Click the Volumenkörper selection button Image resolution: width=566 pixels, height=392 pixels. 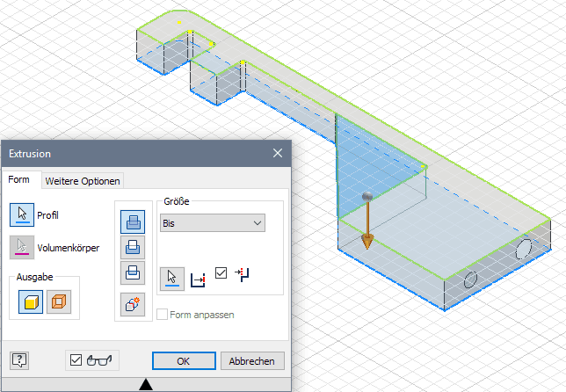tap(21, 247)
